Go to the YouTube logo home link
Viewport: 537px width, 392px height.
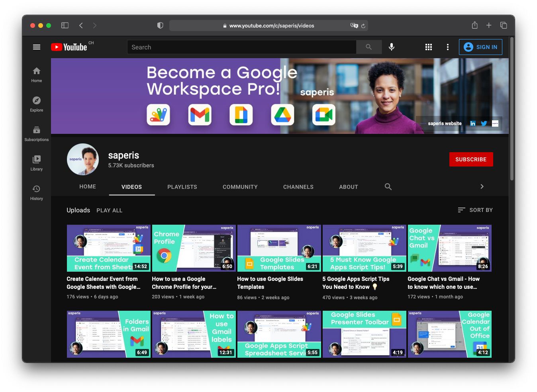[69, 47]
